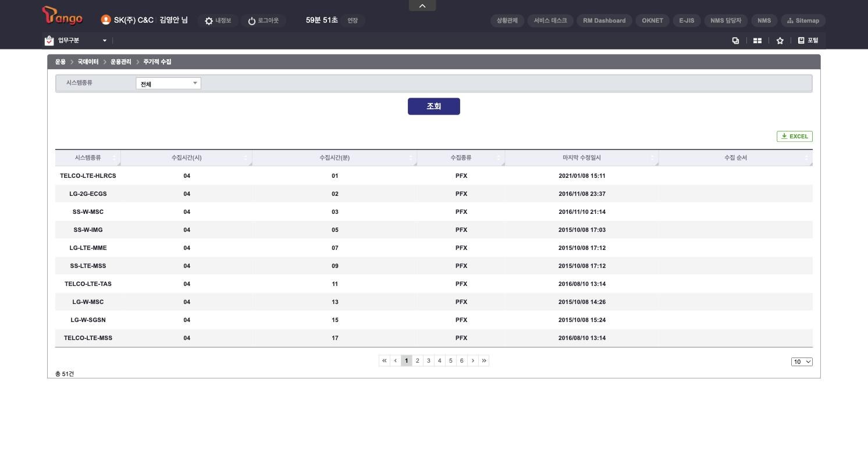Open the 시스템종류 전체 dropdown
The height and width of the screenshot is (472, 868).
[x=168, y=84]
